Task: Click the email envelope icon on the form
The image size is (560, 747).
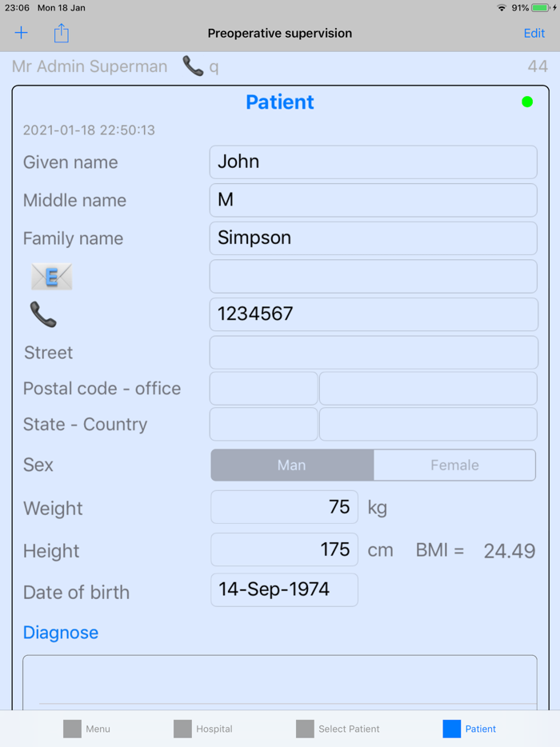Action: click(x=51, y=275)
